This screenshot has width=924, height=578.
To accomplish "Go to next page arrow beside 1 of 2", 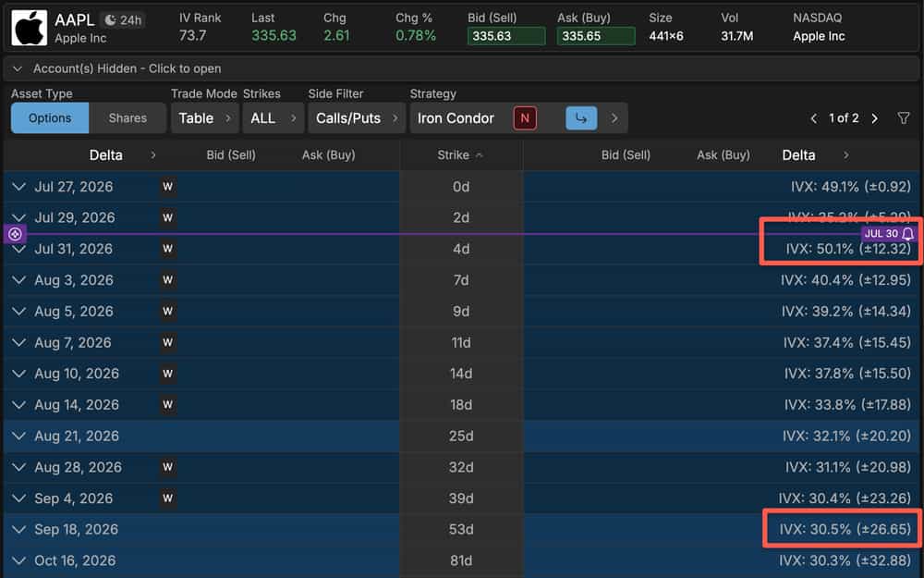I will pos(874,118).
